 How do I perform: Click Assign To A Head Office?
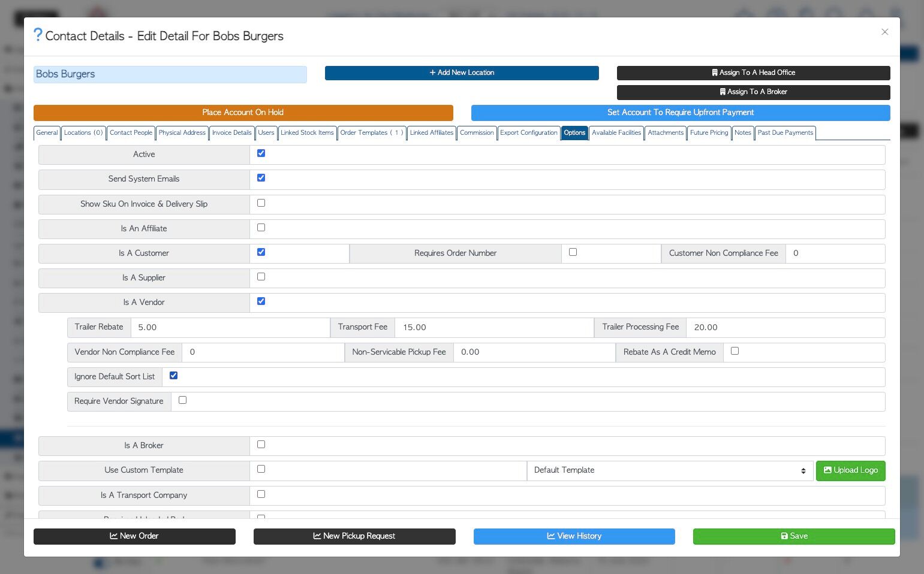tap(753, 72)
